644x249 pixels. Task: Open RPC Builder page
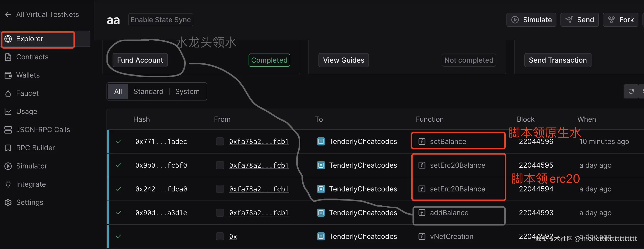35,148
